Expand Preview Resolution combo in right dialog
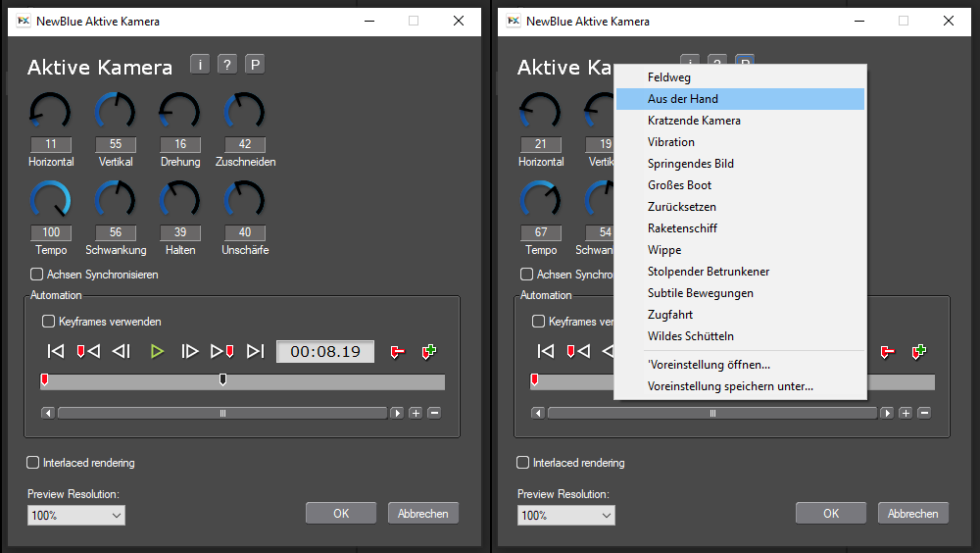980x553 pixels. [x=566, y=515]
